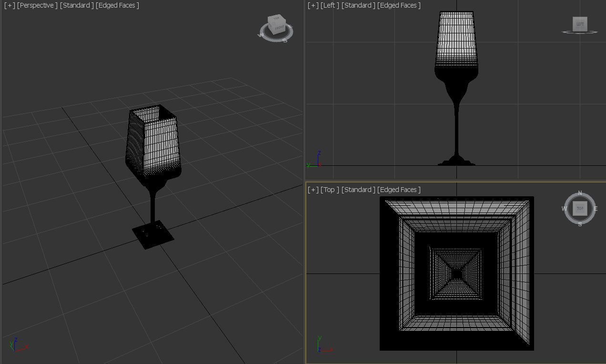
Task: Select the glass base in Perspective view
Action: [x=153, y=234]
